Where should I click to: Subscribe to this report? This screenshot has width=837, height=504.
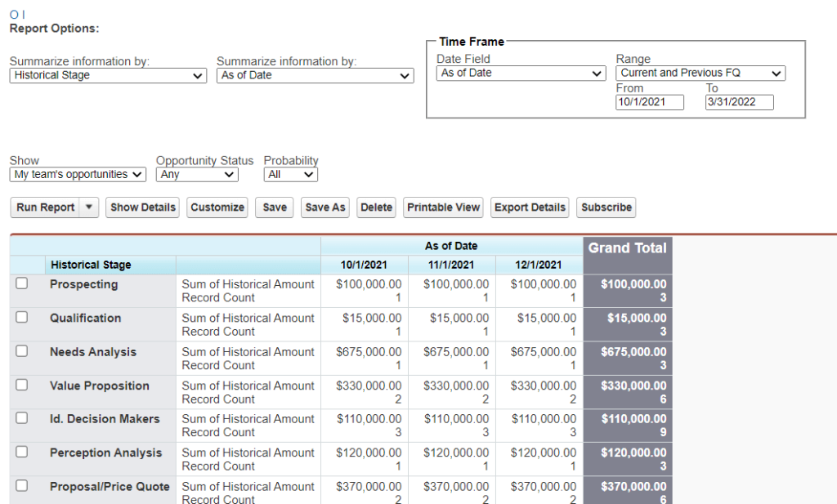(606, 207)
